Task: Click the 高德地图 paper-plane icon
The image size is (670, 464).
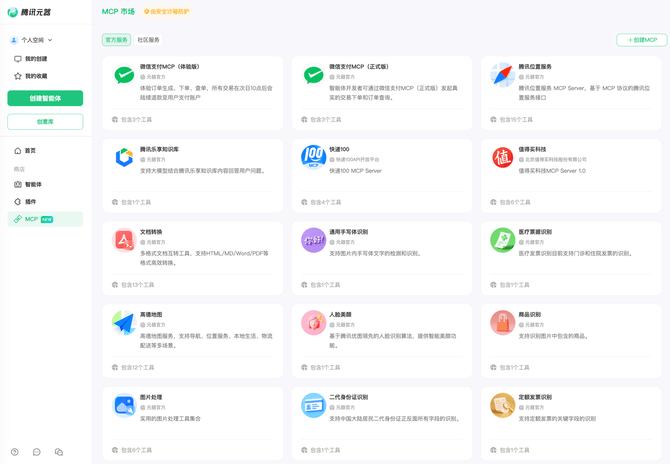Action: click(x=124, y=323)
